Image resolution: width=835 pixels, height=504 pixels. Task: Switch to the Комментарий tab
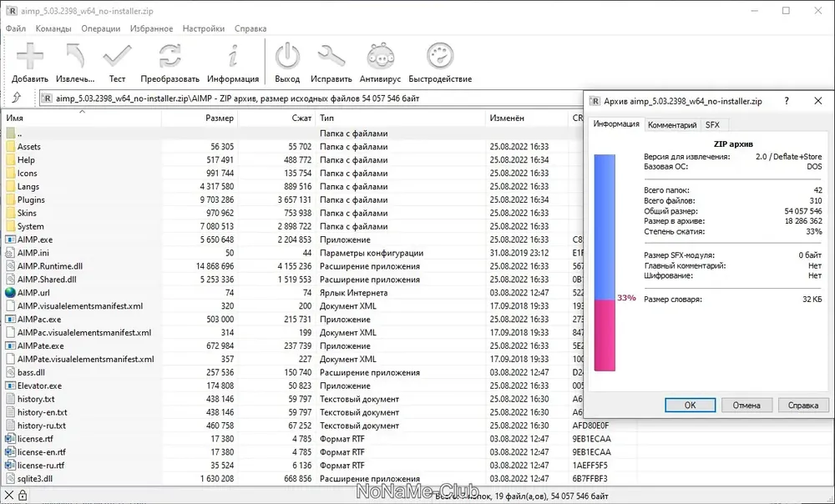coord(672,125)
